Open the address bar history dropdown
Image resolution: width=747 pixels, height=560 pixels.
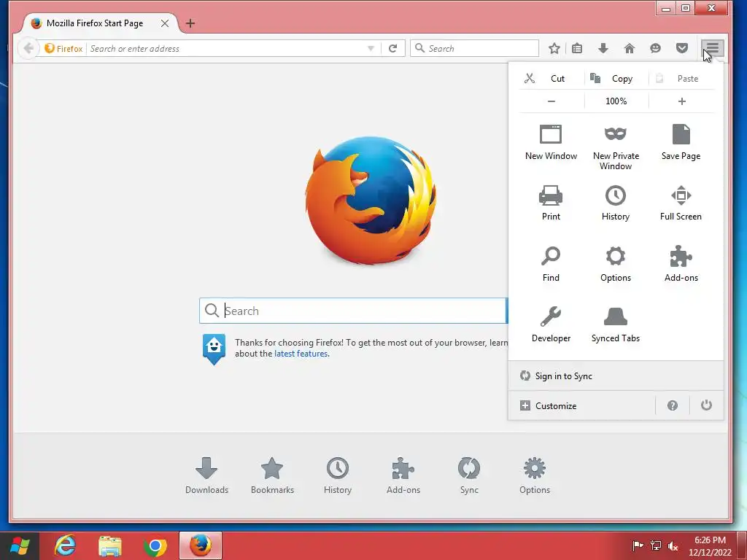click(x=371, y=49)
